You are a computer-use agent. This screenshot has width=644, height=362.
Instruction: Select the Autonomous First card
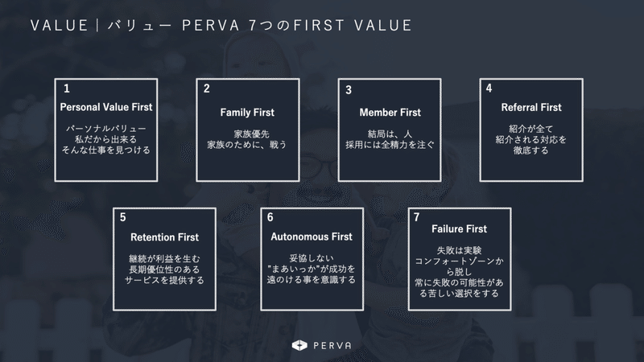[312, 259]
